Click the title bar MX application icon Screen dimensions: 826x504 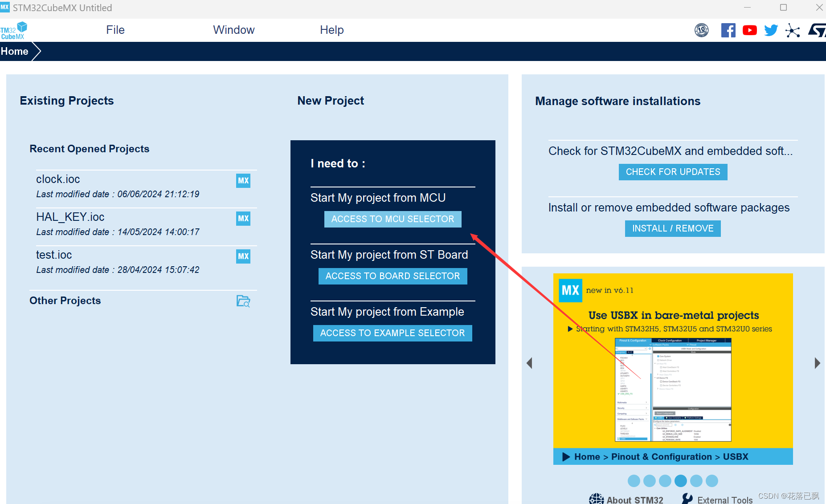(4, 7)
